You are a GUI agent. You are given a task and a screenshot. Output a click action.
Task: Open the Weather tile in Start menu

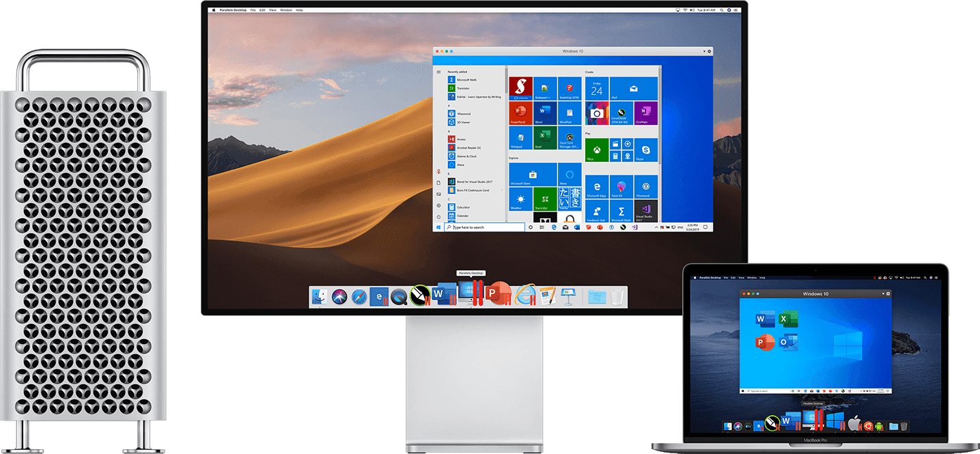coord(521,199)
